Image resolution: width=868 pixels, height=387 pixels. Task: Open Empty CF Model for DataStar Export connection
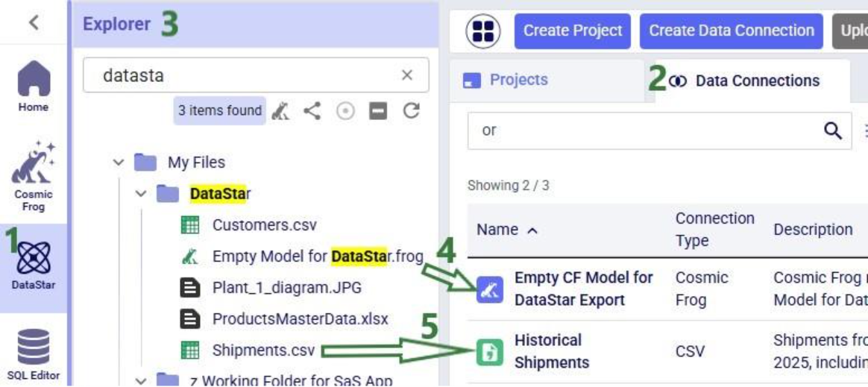pos(584,289)
